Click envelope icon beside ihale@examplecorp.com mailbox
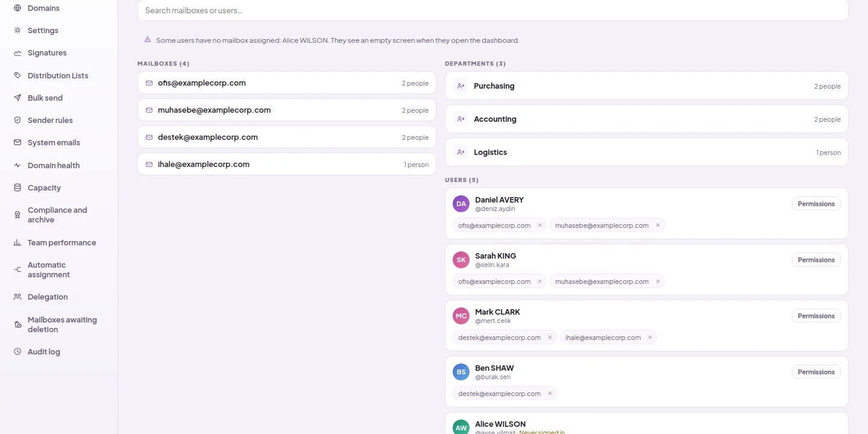Image resolution: width=868 pixels, height=434 pixels. (x=149, y=165)
